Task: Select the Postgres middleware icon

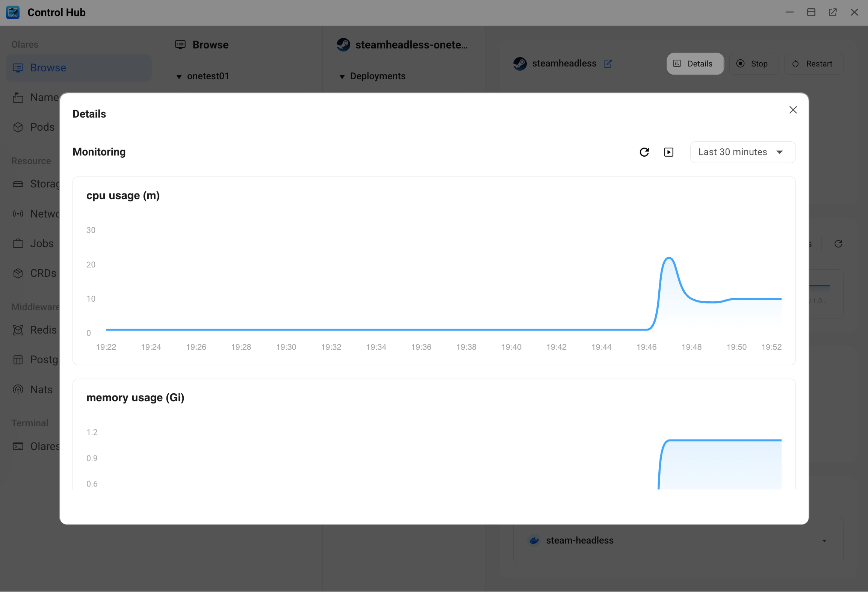Action: pyautogui.click(x=18, y=360)
